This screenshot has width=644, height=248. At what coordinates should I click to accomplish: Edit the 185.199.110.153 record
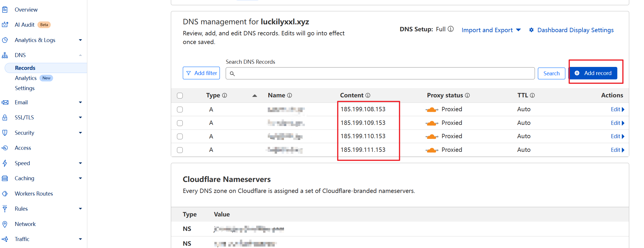pyautogui.click(x=617, y=136)
